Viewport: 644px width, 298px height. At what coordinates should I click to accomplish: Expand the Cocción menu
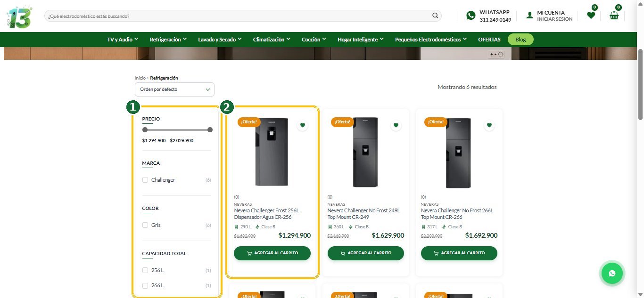(314, 40)
